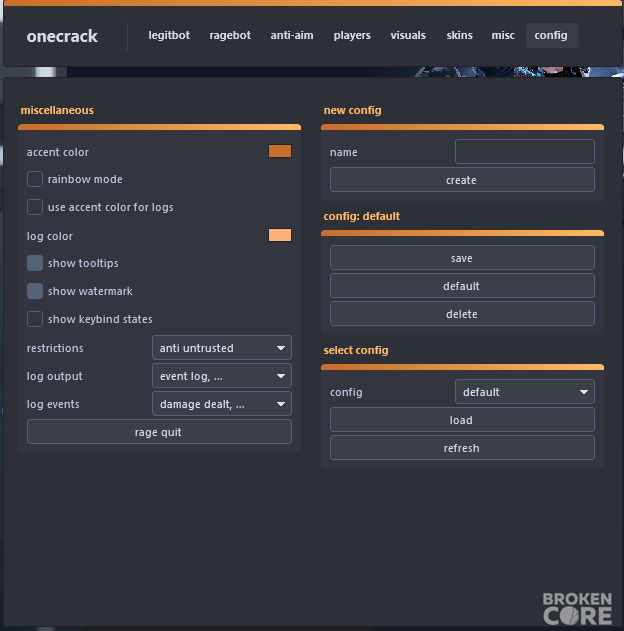Open the accent color swatch

(x=280, y=151)
